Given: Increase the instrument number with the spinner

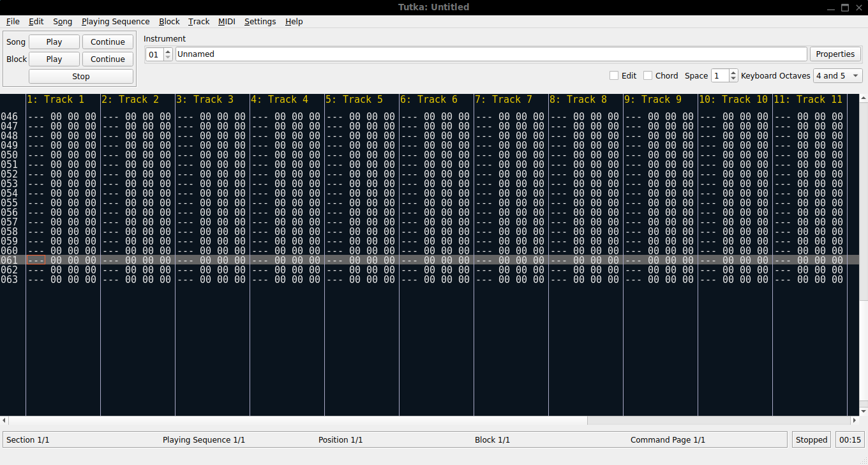Looking at the screenshot, I should tap(167, 50).
